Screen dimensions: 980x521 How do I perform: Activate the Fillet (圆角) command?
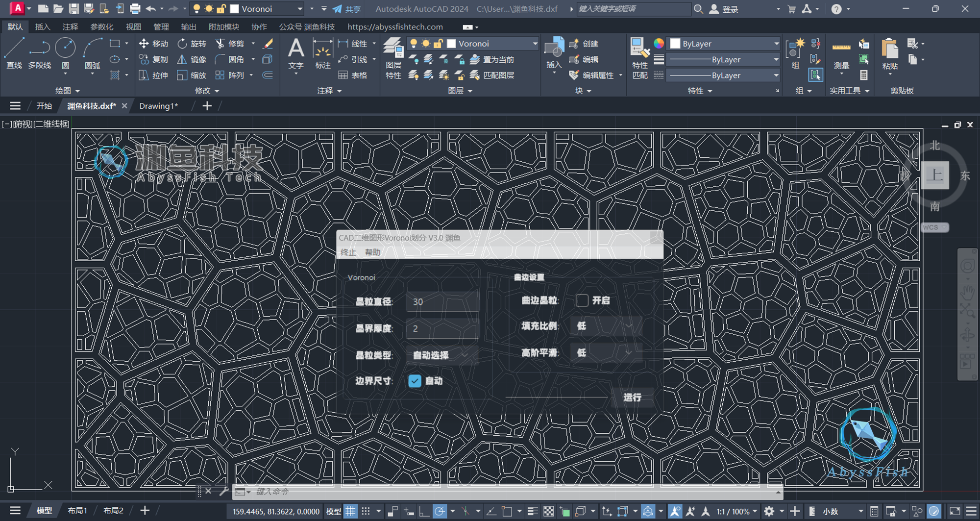[230, 59]
